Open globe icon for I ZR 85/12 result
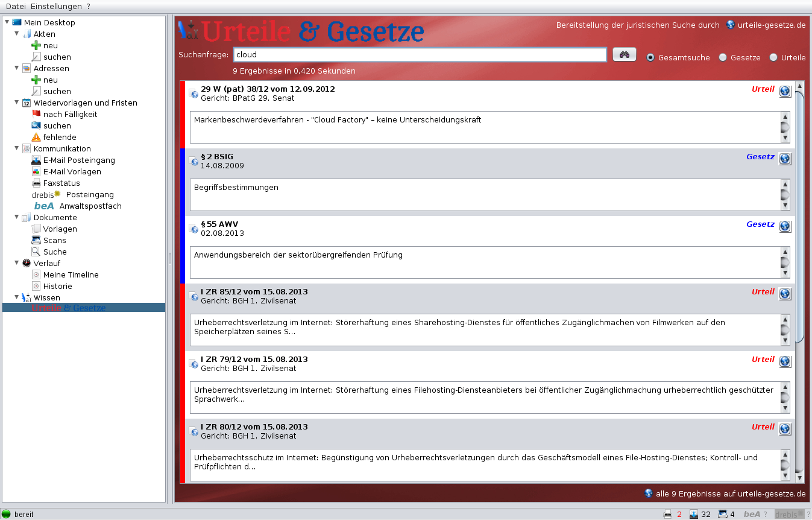This screenshot has height=520, width=812. pos(785,294)
